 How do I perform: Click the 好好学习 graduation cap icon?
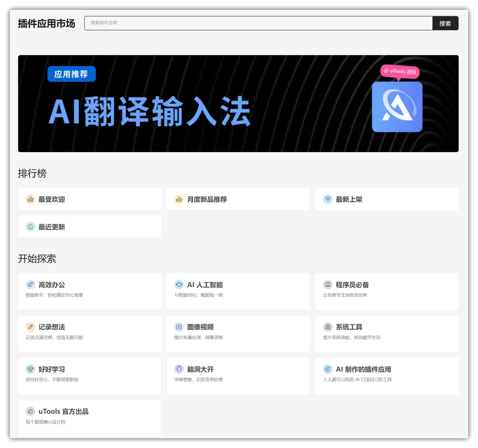(30, 369)
